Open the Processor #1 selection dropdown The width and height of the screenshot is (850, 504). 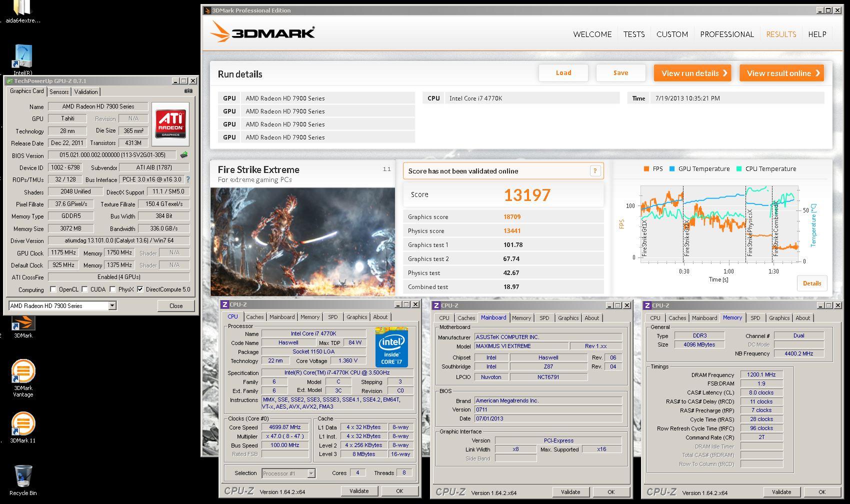click(x=311, y=473)
